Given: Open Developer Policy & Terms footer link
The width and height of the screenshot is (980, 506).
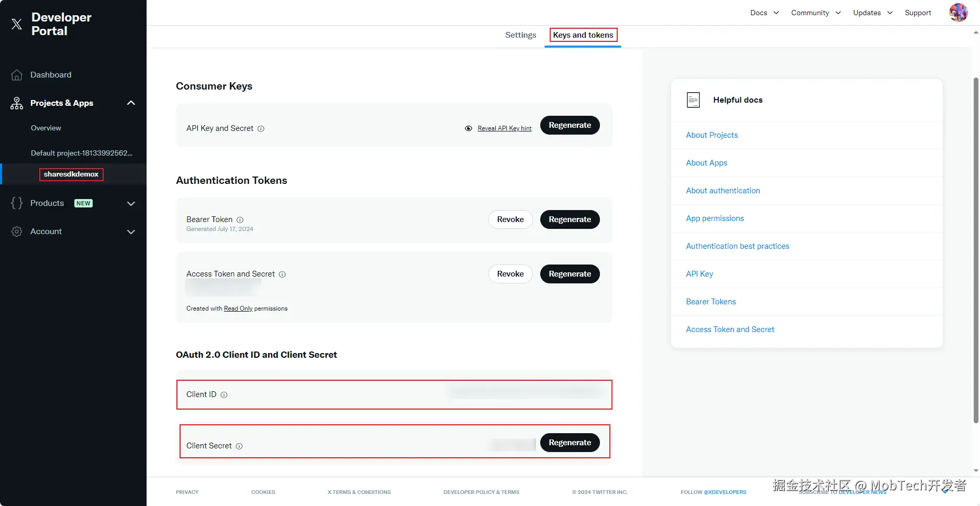Looking at the screenshot, I should coord(481,492).
